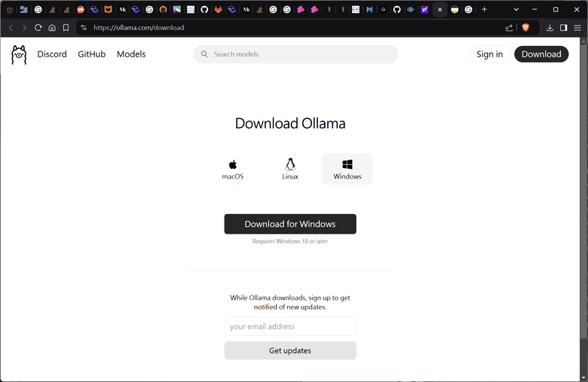Expand the tab search chevron
The height and width of the screenshot is (382, 588).
coord(516,10)
